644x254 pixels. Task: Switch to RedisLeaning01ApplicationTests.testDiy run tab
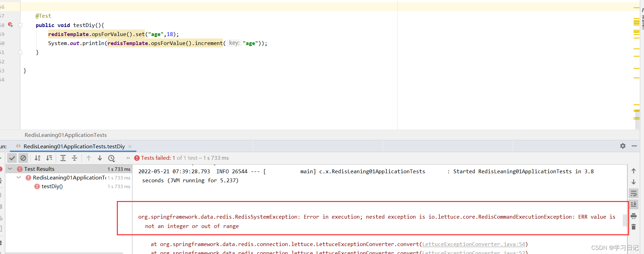pos(74,146)
